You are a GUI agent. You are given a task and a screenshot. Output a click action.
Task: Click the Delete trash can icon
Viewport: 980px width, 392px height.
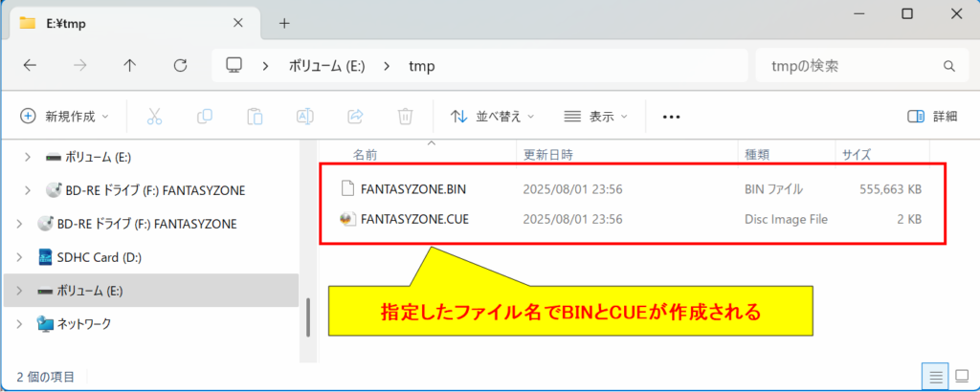(405, 117)
